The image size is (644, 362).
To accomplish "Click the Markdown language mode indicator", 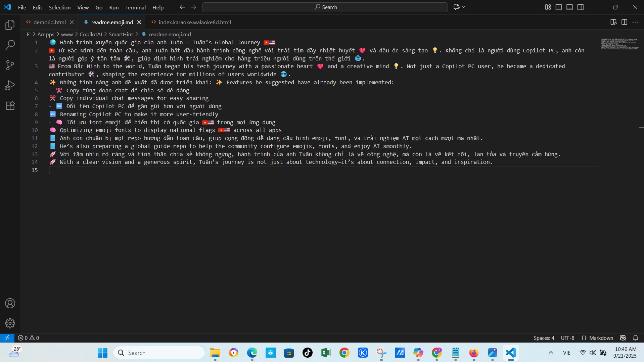I will click(601, 338).
